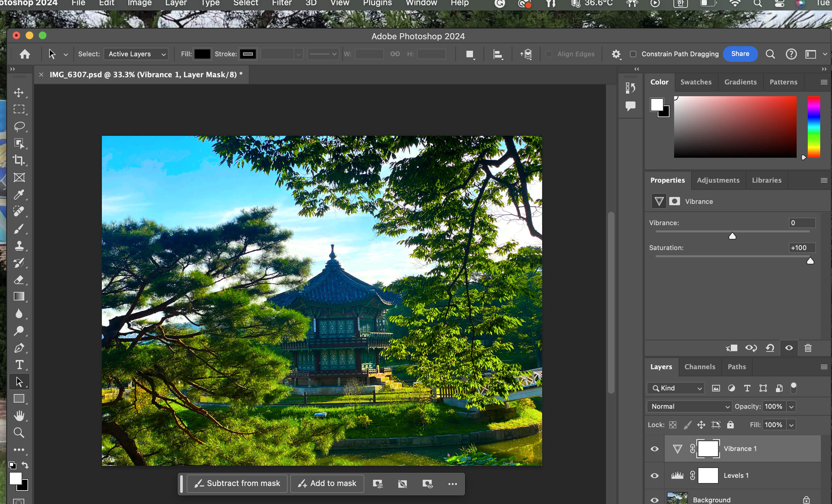The width and height of the screenshot is (832, 504).
Task: Click the Share button
Action: coord(740,54)
